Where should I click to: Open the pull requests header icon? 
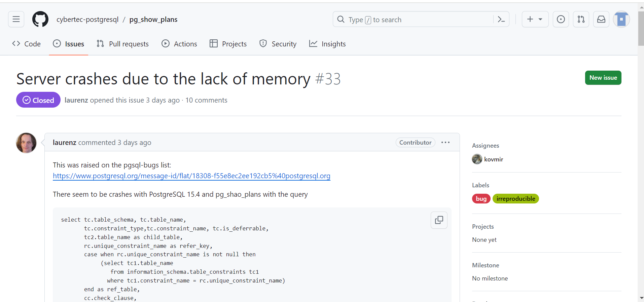[581, 20]
